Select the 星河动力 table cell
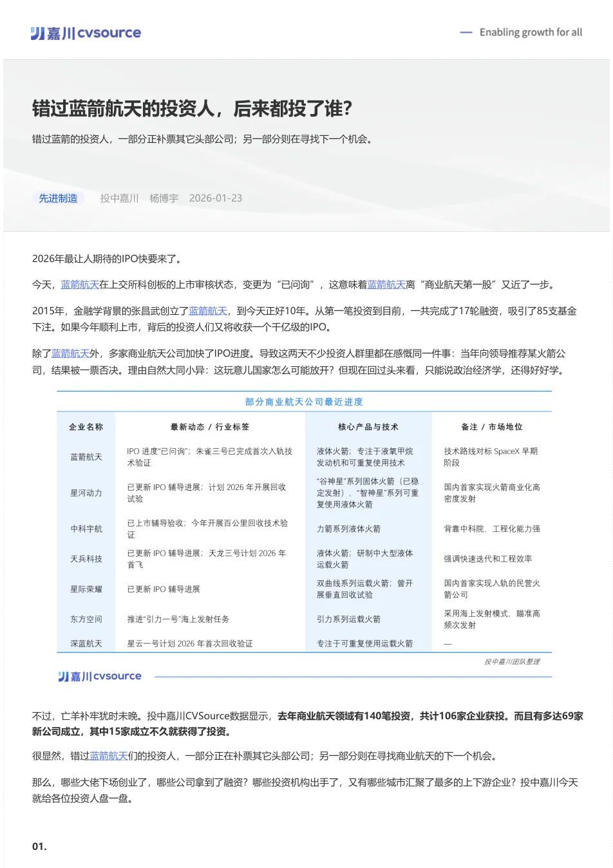613x868 pixels. tap(86, 493)
